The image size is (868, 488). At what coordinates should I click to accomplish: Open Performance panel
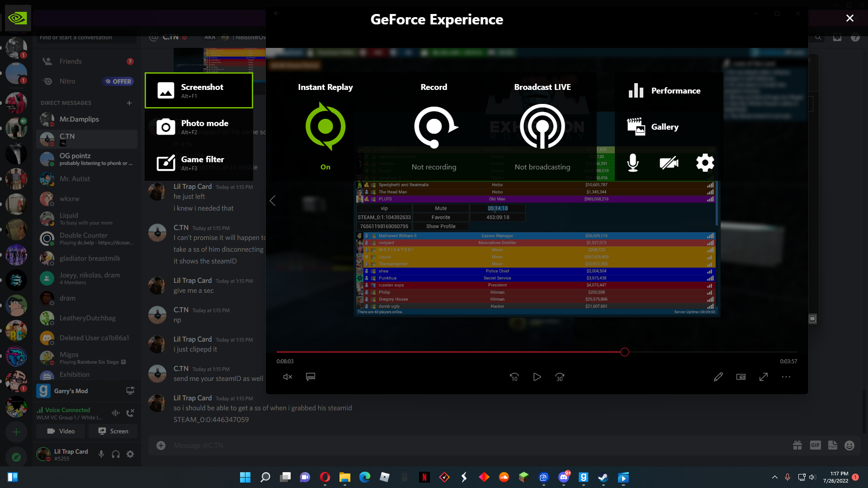tap(665, 91)
